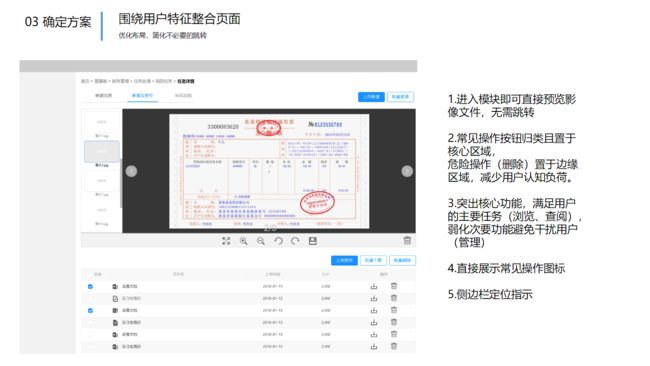650x366 pixels.
Task: Go to the next image with right arrow
Action: 407,171
